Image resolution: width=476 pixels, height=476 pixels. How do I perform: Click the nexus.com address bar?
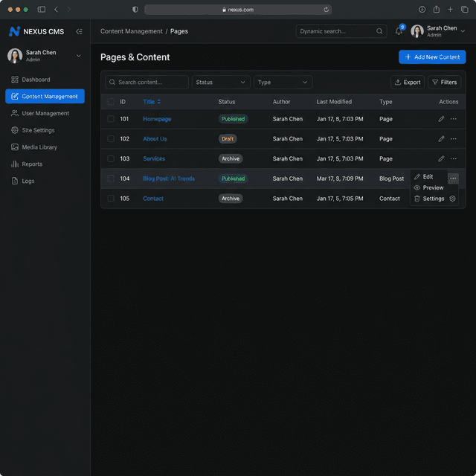(238, 10)
